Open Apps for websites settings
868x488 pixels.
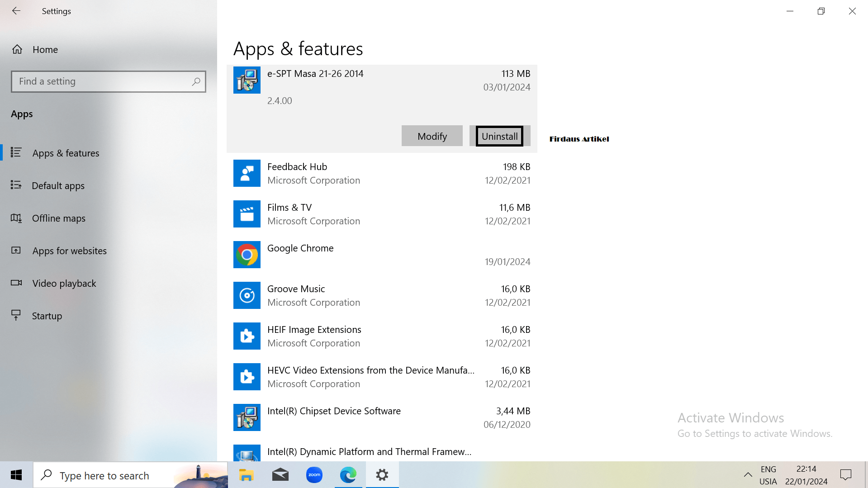(x=109, y=251)
